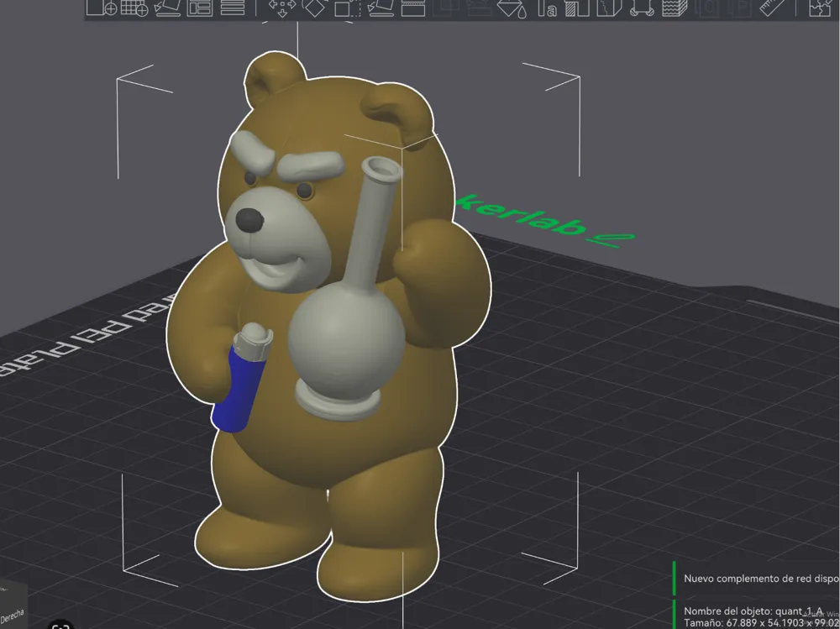
Task: Click the Brim ears tool icon
Action: [642, 8]
